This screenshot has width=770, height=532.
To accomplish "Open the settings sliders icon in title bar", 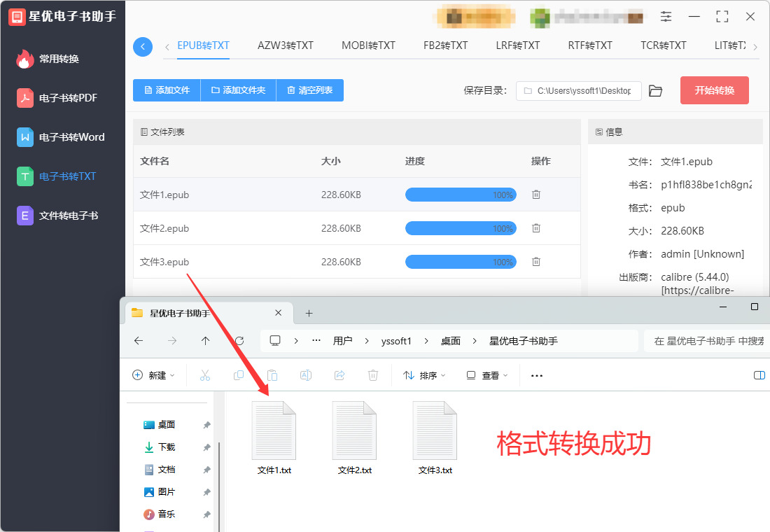I will (666, 17).
